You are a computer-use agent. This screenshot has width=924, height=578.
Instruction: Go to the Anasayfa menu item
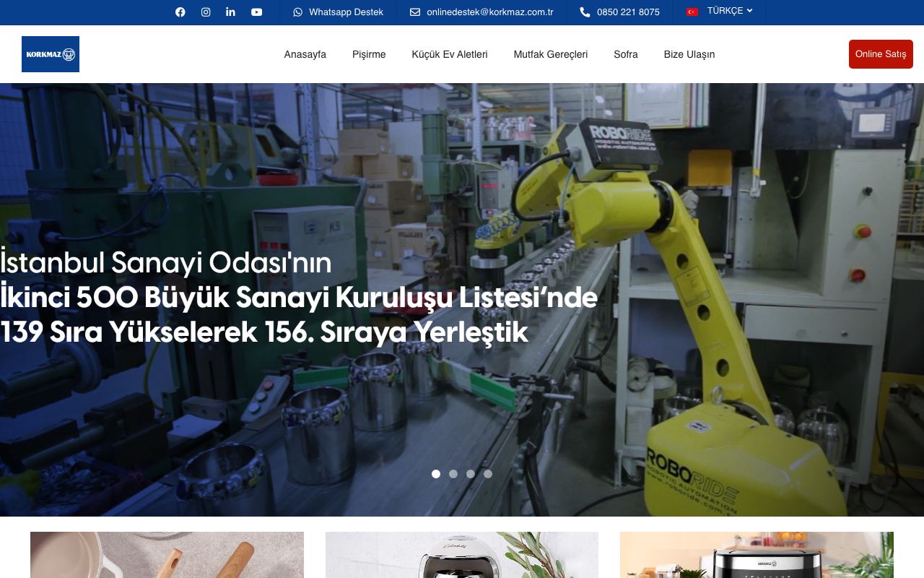point(305,54)
